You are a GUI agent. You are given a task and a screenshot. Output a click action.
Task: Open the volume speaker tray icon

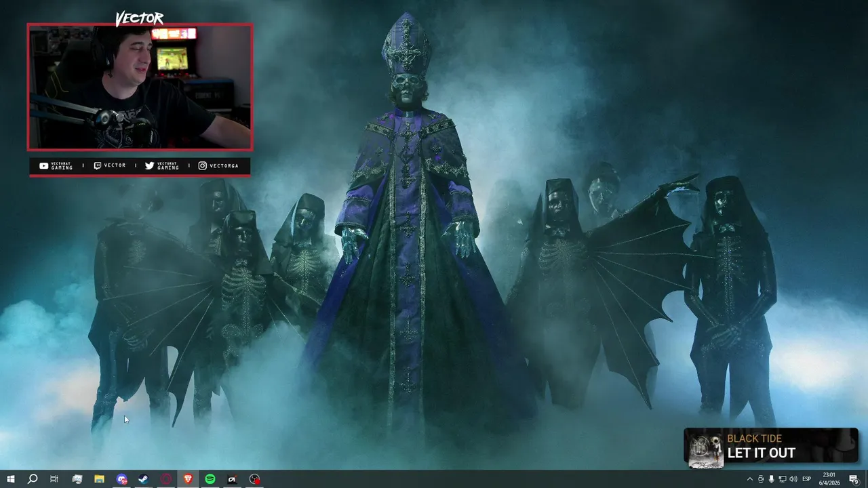pos(793,479)
